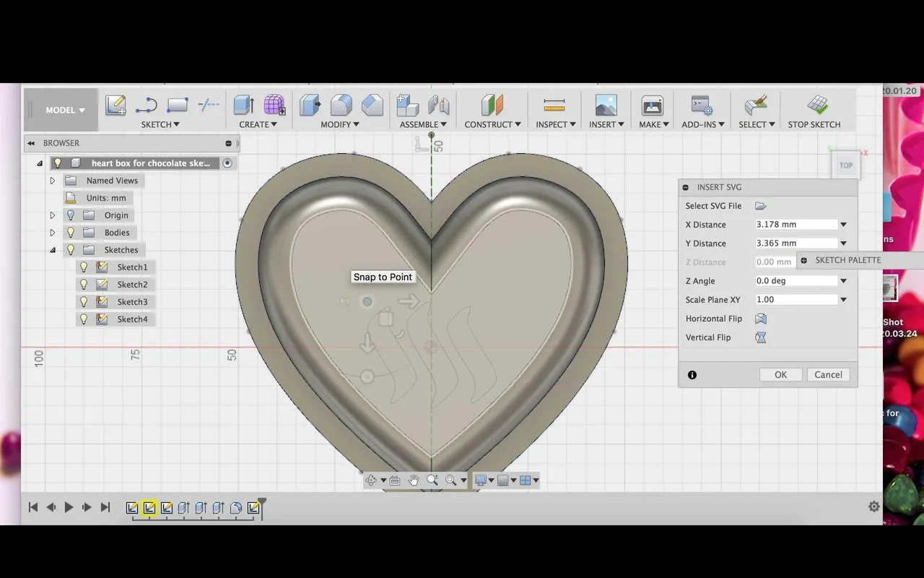This screenshot has width=924, height=578.
Task: Click the New Component icon
Action: (408, 105)
